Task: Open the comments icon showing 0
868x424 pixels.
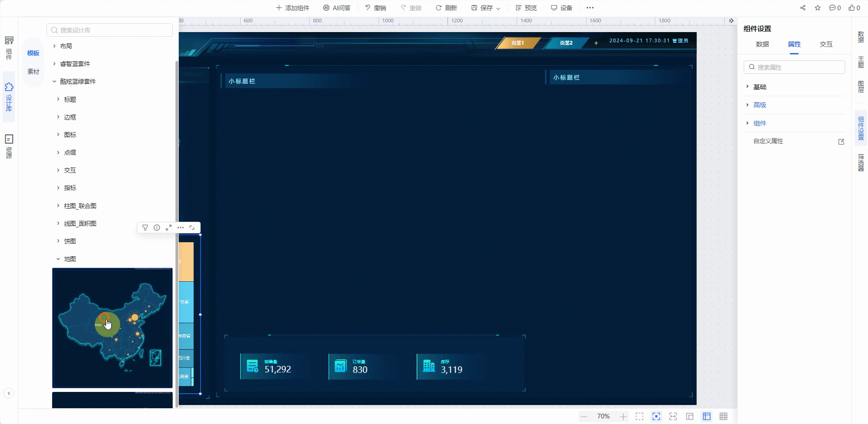Action: [x=835, y=8]
